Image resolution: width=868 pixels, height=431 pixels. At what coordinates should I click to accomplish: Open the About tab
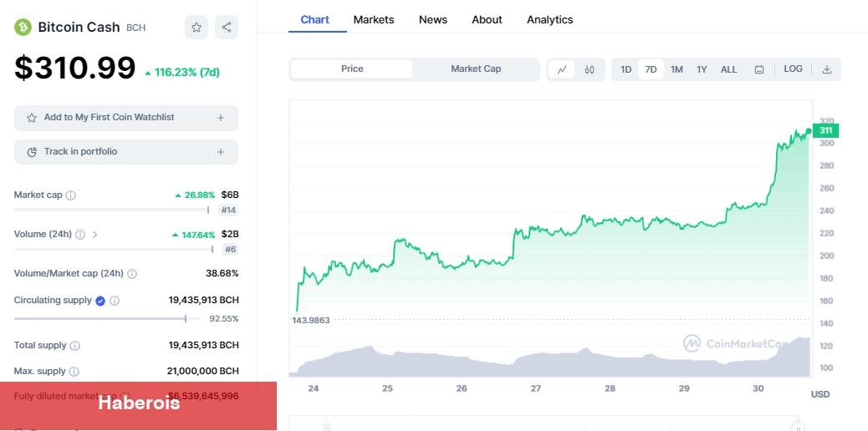pos(487,20)
